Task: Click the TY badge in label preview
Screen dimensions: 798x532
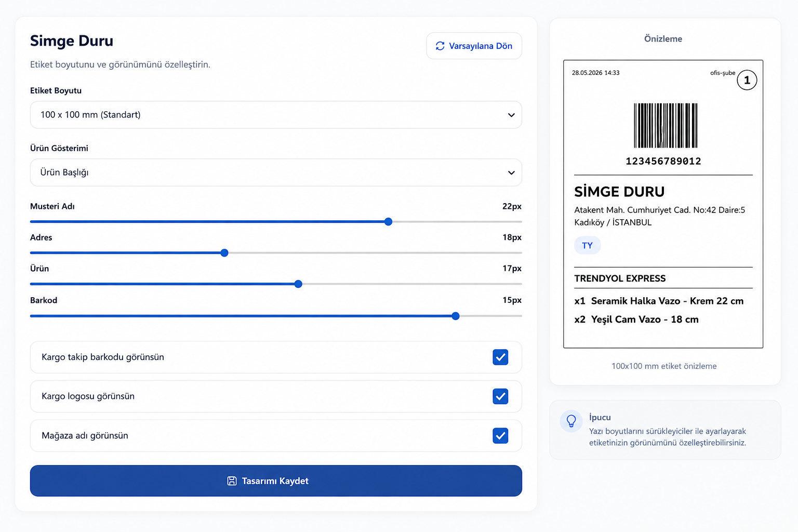Action: click(x=587, y=245)
